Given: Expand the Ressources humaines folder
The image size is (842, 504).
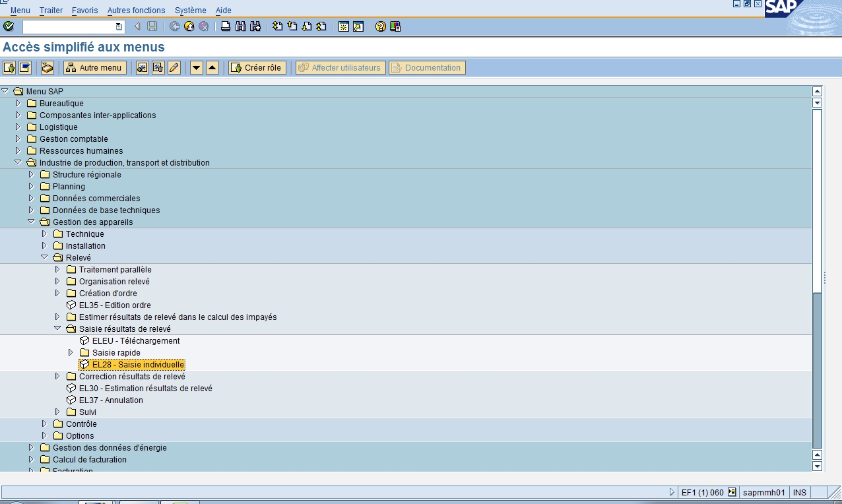Looking at the screenshot, I should pos(18,150).
